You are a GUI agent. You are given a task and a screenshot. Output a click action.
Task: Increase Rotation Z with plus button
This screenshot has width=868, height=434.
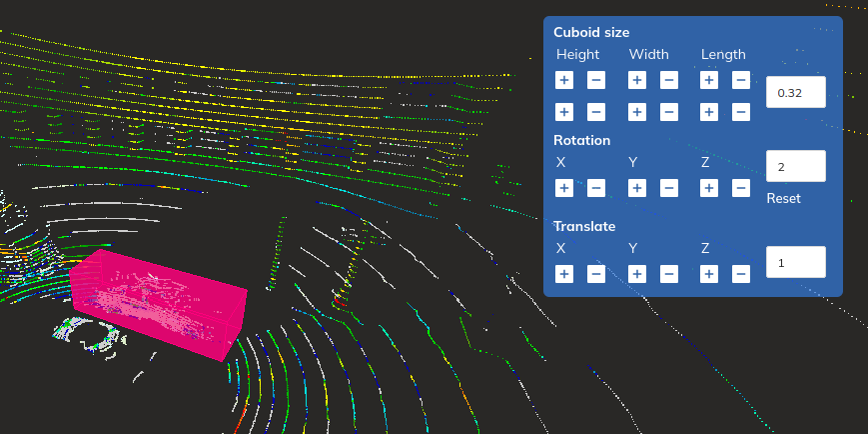click(x=709, y=187)
